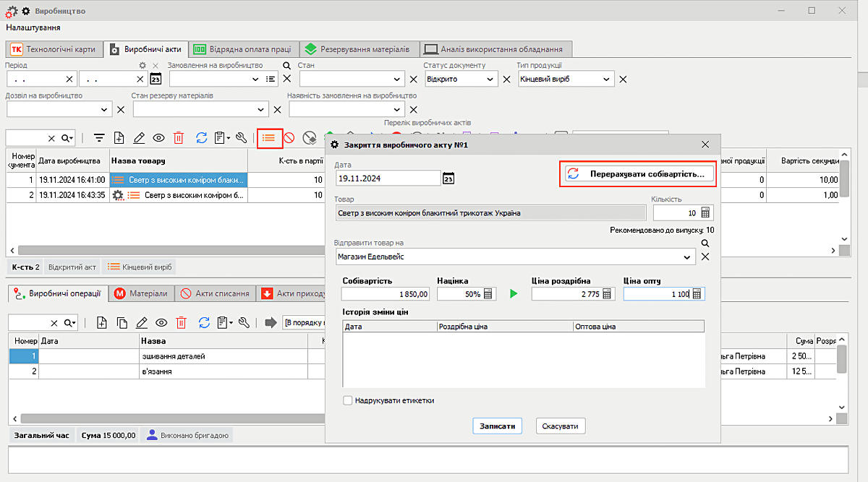Viewport: 868px width, 482px height.
Task: Click the filter icon in the upper toolbar
Action: [x=99, y=138]
